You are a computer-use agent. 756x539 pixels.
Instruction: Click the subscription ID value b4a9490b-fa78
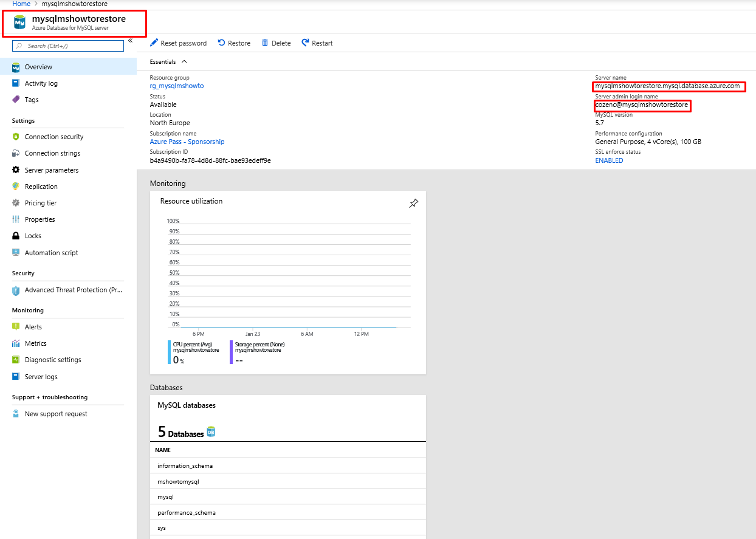click(x=210, y=160)
